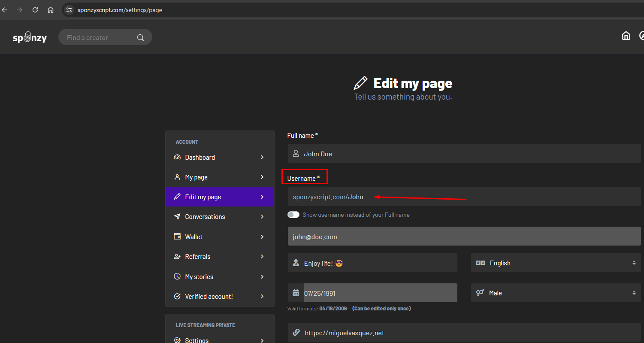The width and height of the screenshot is (644, 343).
Task: Expand Conversations chevron arrow
Action: point(262,216)
